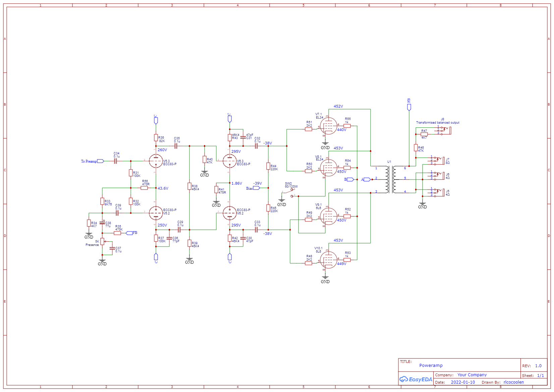
Task: Select resistor R53 1k symbol
Action: tap(347, 260)
